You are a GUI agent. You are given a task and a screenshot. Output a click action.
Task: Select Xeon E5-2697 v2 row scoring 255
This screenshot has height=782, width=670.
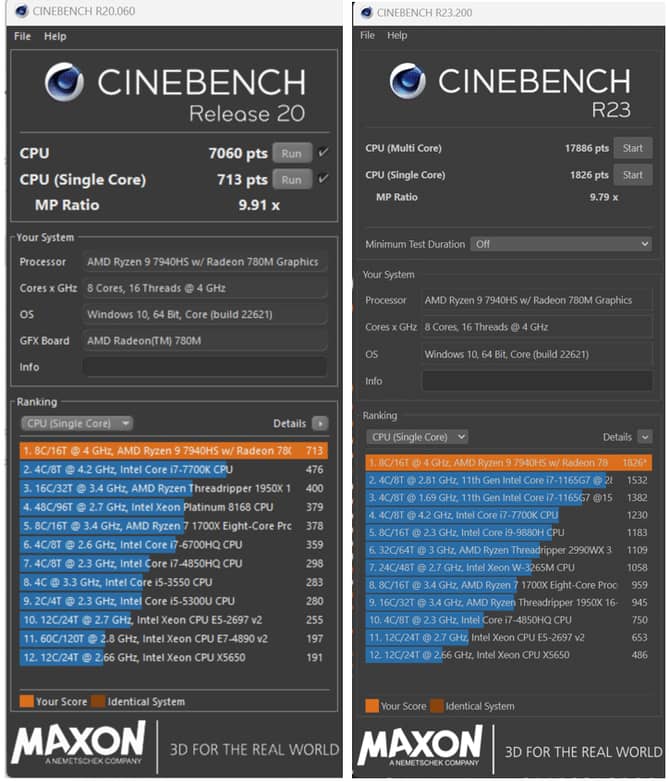(x=174, y=620)
